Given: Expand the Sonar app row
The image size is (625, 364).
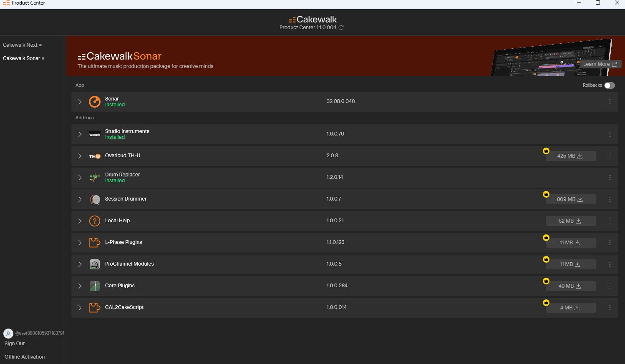Looking at the screenshot, I should coord(80,102).
